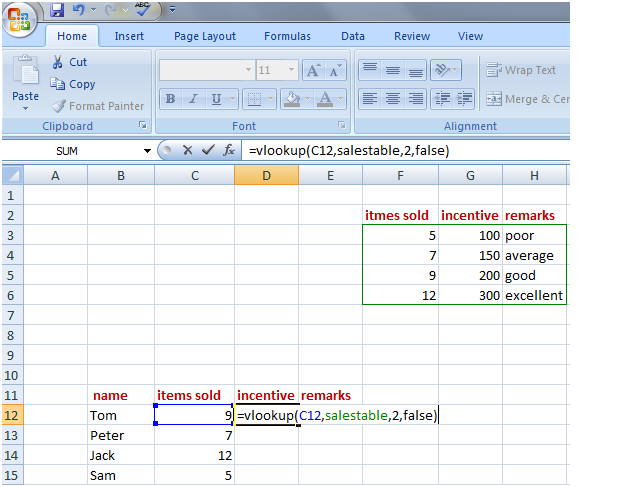Switch to the Insert tab

pyautogui.click(x=129, y=36)
